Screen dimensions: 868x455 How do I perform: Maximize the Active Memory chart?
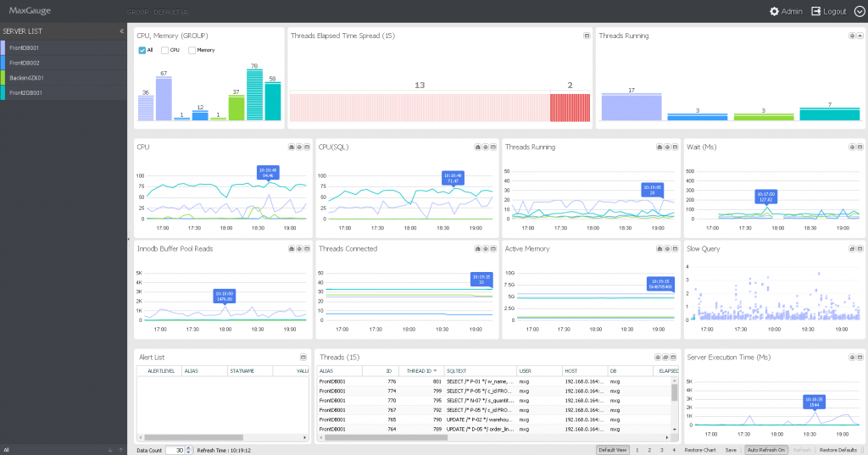point(675,249)
